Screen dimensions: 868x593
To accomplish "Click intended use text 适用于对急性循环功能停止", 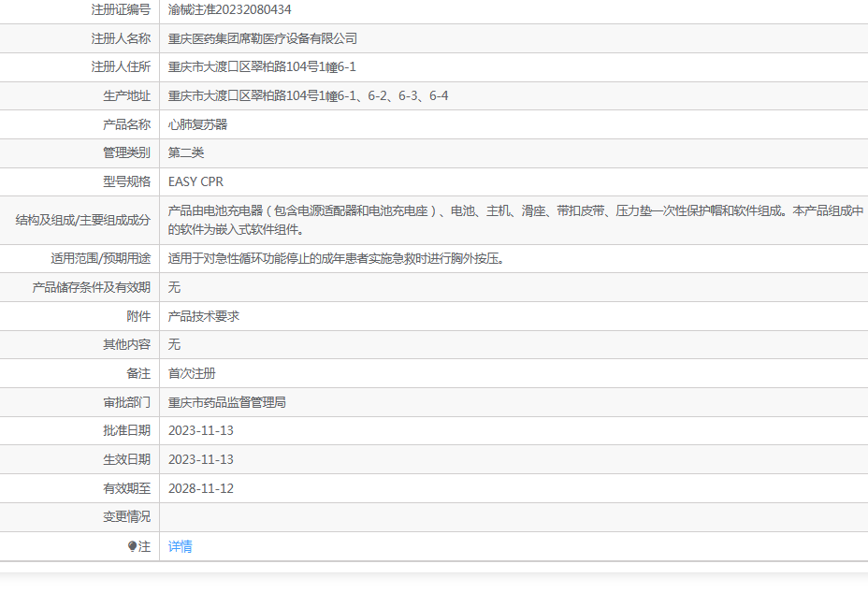I will click(x=337, y=258).
